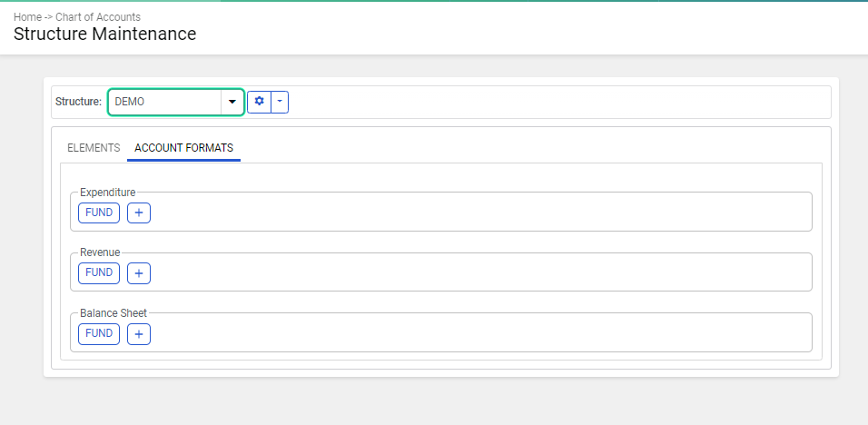Click the FUND element under Expenditure
The width and height of the screenshot is (868, 425).
click(x=99, y=212)
